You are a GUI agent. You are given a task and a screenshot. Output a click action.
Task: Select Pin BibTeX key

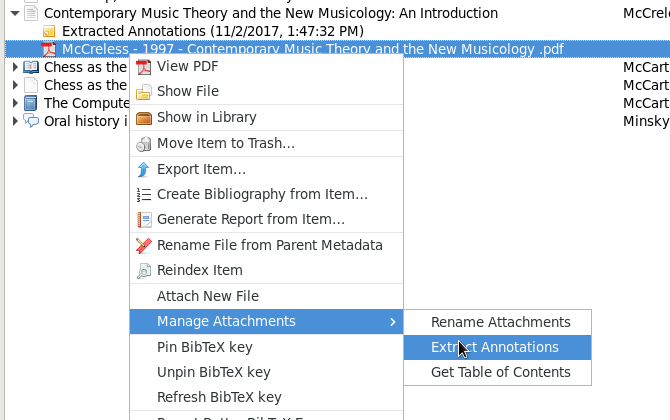tap(204, 348)
